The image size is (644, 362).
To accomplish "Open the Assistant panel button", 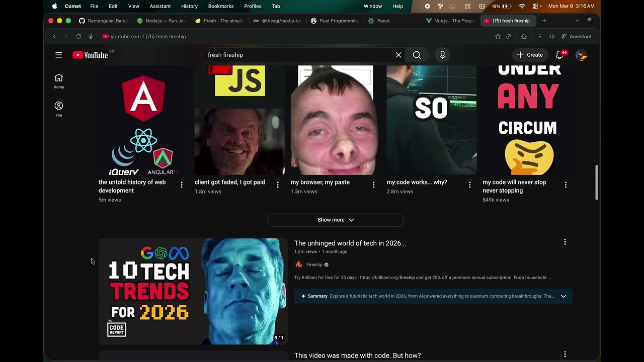I will [x=577, y=36].
